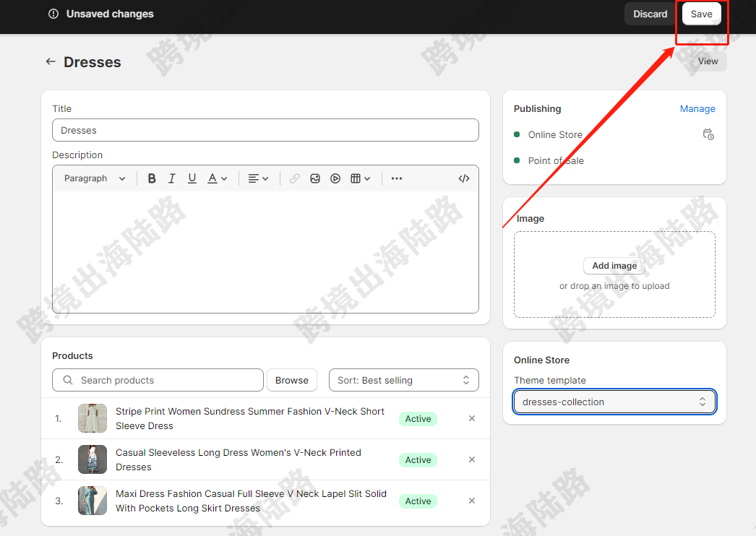This screenshot has width=756, height=536.
Task: Click the schedule publishing calendar icon
Action: (708, 134)
